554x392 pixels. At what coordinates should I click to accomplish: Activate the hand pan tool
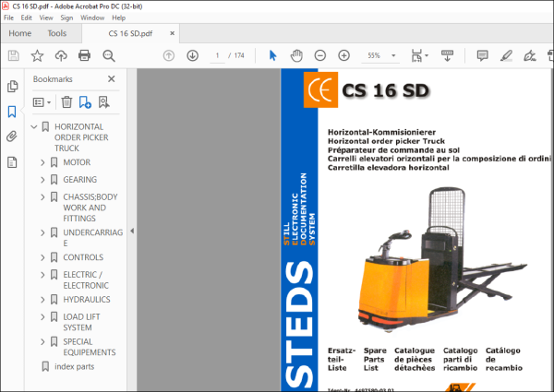point(296,55)
